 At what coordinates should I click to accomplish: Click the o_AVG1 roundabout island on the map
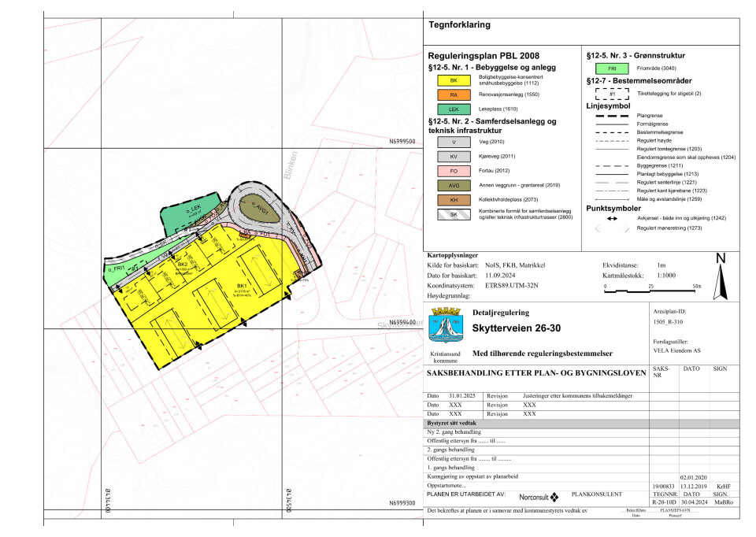tap(258, 210)
